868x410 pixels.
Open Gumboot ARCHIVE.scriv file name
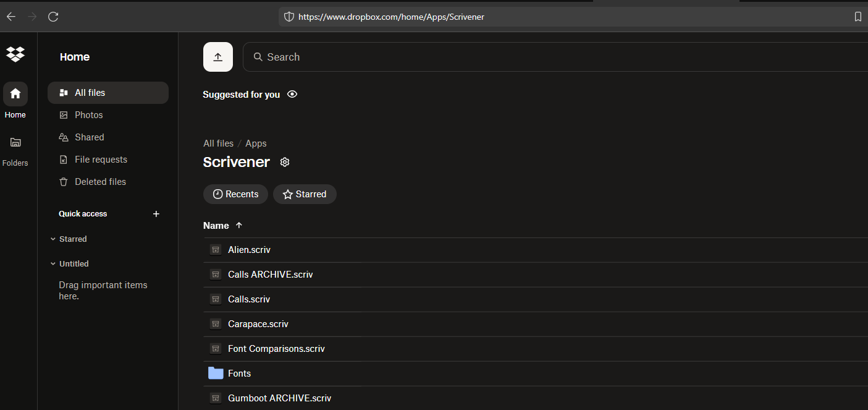[x=280, y=398]
